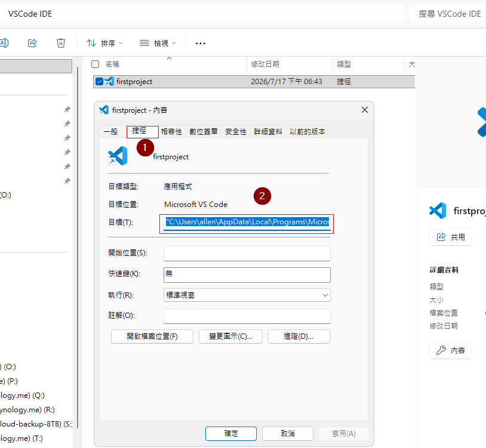This screenshot has height=448, width=486.
Task: Click the 確定 button
Action: pyautogui.click(x=231, y=434)
